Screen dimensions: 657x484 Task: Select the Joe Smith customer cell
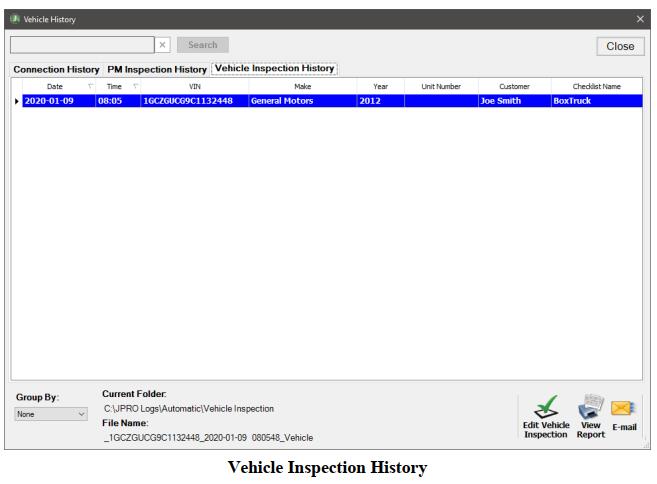pyautogui.click(x=515, y=101)
